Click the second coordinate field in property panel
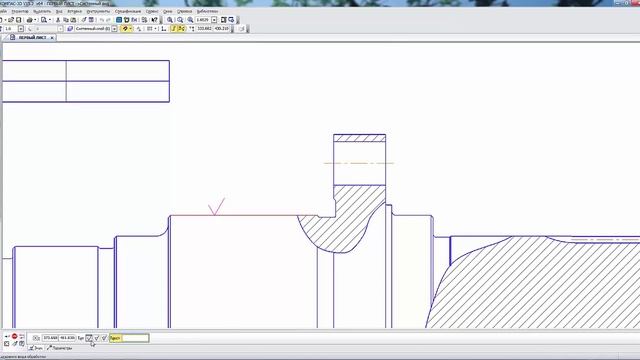 pos(67,338)
